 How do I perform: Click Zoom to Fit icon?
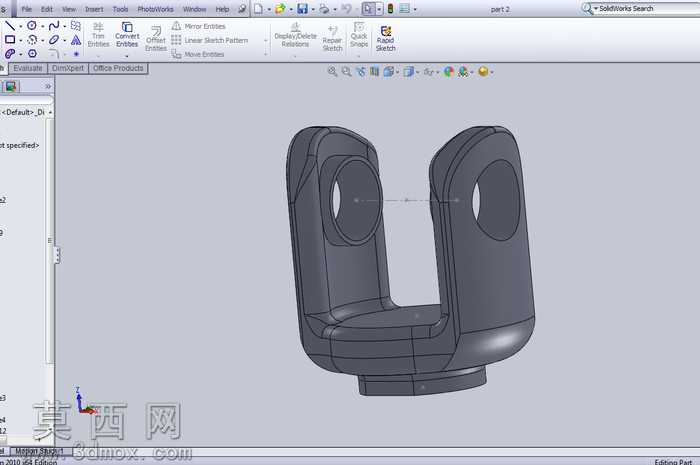(332, 71)
